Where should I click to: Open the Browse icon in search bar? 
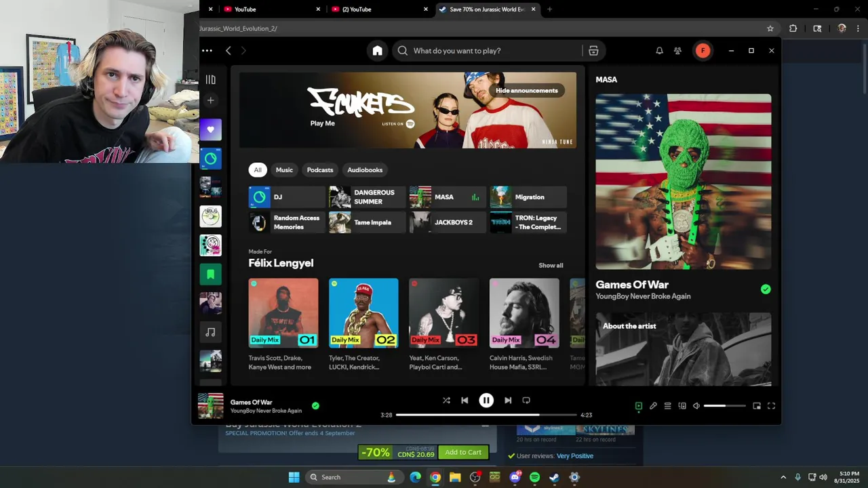coord(593,51)
